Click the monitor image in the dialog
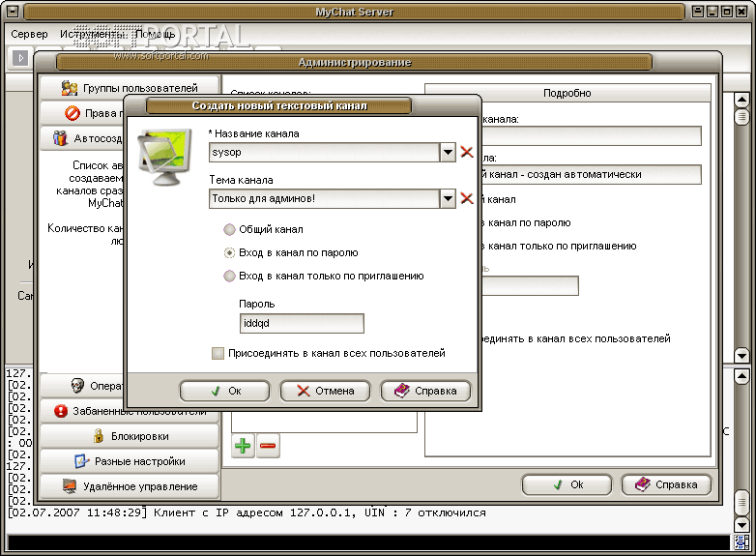The width and height of the screenshot is (756, 556). pos(164,158)
